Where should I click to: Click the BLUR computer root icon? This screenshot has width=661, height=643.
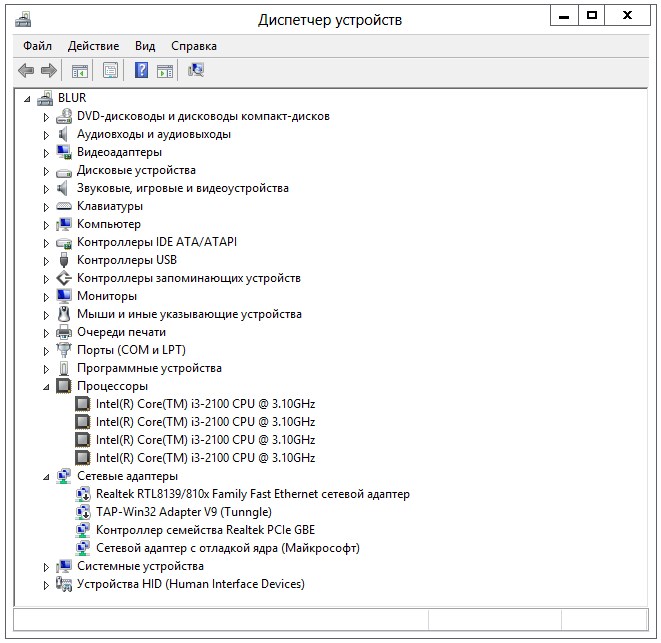[x=45, y=98]
